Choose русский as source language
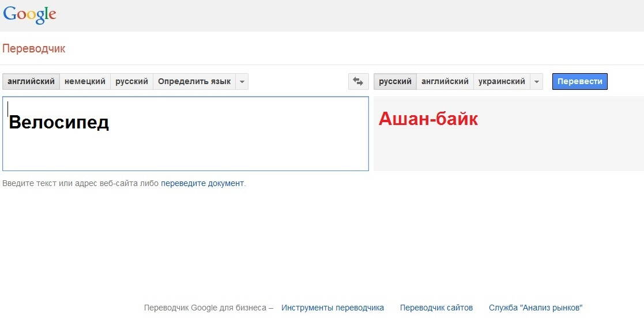644x326 pixels. [131, 82]
